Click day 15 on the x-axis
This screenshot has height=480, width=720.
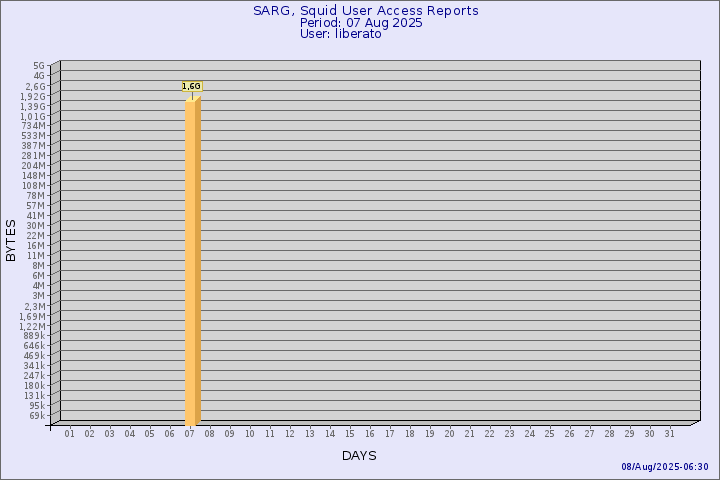pyautogui.click(x=349, y=434)
